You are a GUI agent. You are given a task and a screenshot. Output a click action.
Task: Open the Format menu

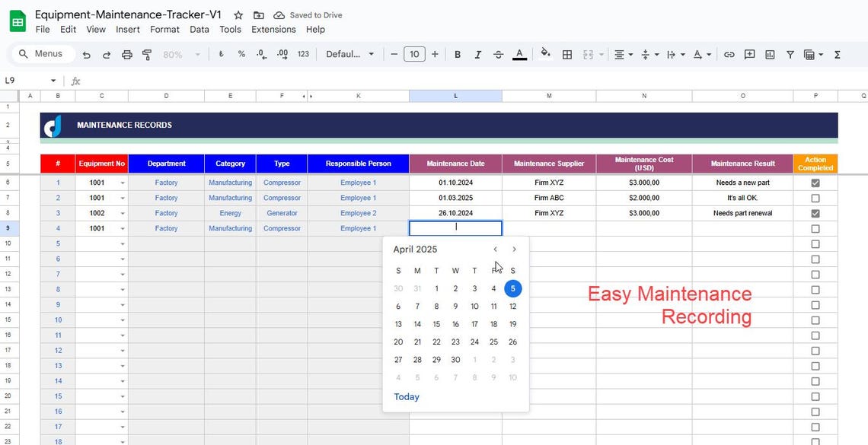[x=165, y=30]
